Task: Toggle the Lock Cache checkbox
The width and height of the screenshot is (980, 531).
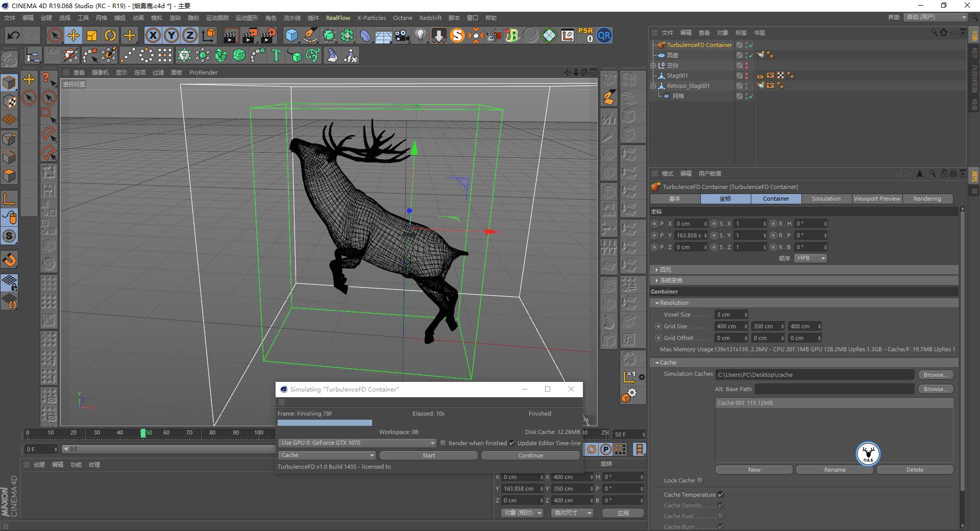Action: (701, 480)
